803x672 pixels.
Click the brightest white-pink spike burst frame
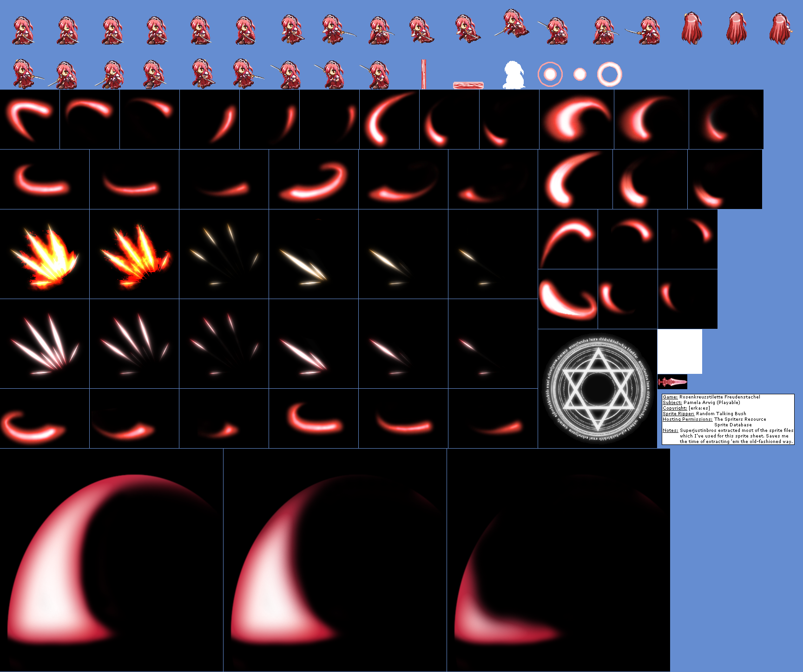(x=45, y=344)
